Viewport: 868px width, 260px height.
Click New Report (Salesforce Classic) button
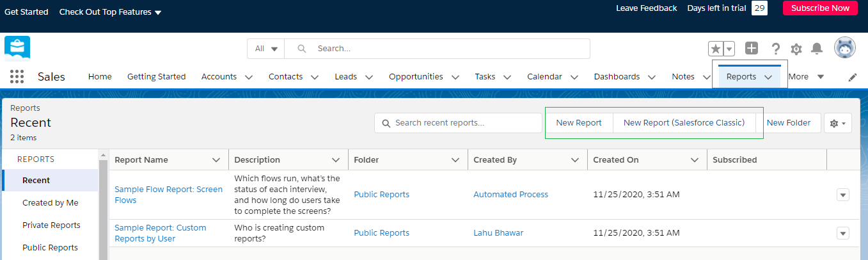(x=684, y=123)
